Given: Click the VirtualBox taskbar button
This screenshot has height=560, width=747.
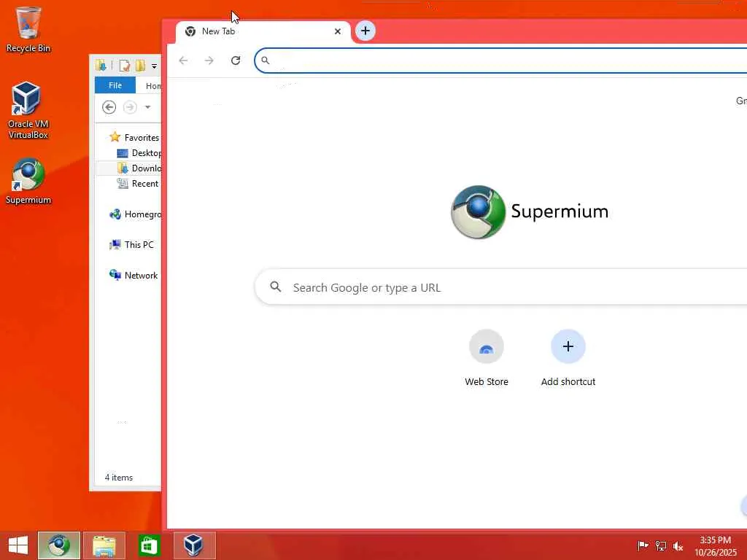Looking at the screenshot, I should click(x=194, y=545).
